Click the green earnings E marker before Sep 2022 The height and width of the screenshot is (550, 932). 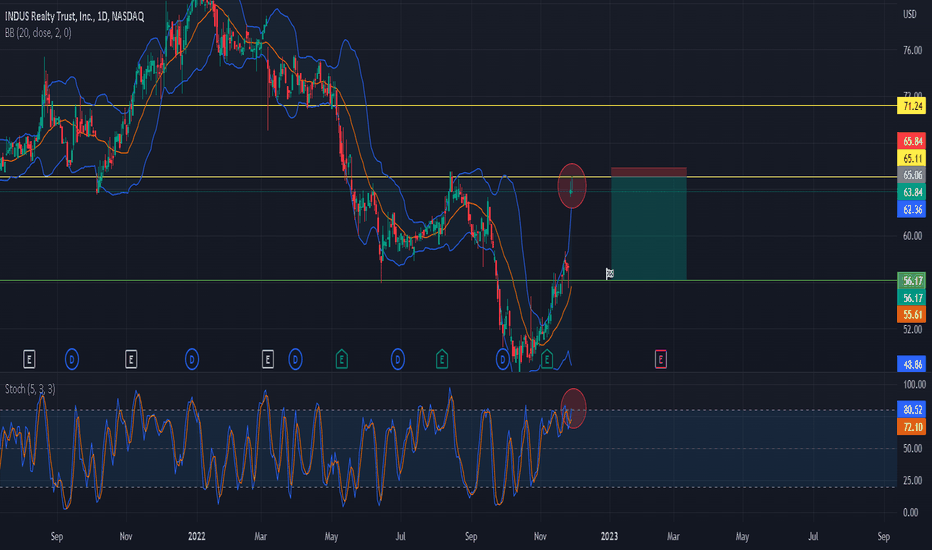pos(442,359)
